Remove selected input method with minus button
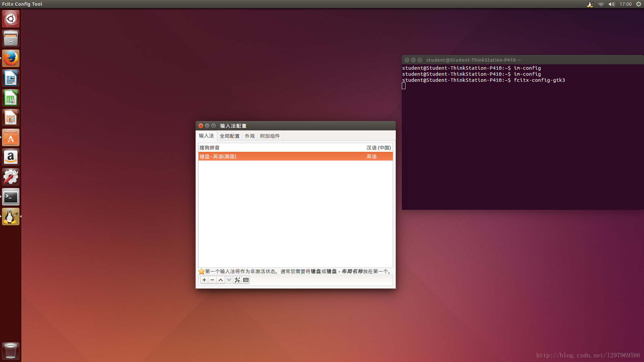 [x=212, y=280]
